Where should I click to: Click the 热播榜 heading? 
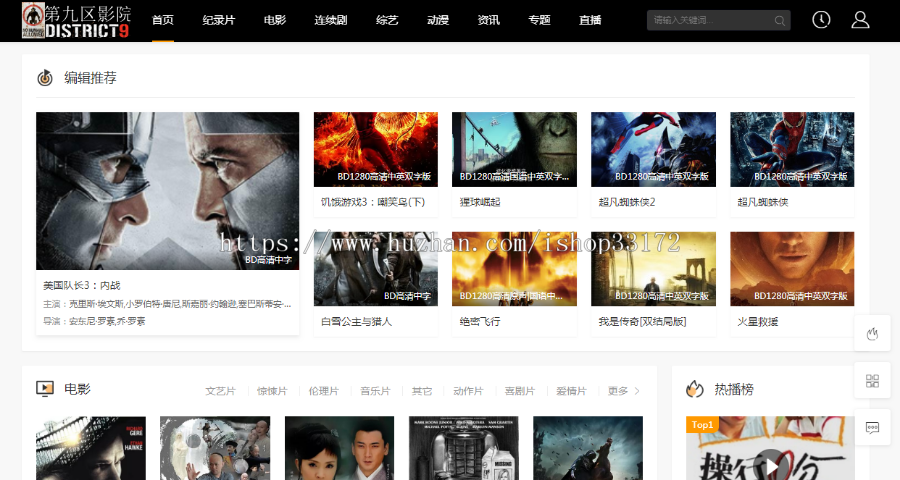(x=734, y=389)
